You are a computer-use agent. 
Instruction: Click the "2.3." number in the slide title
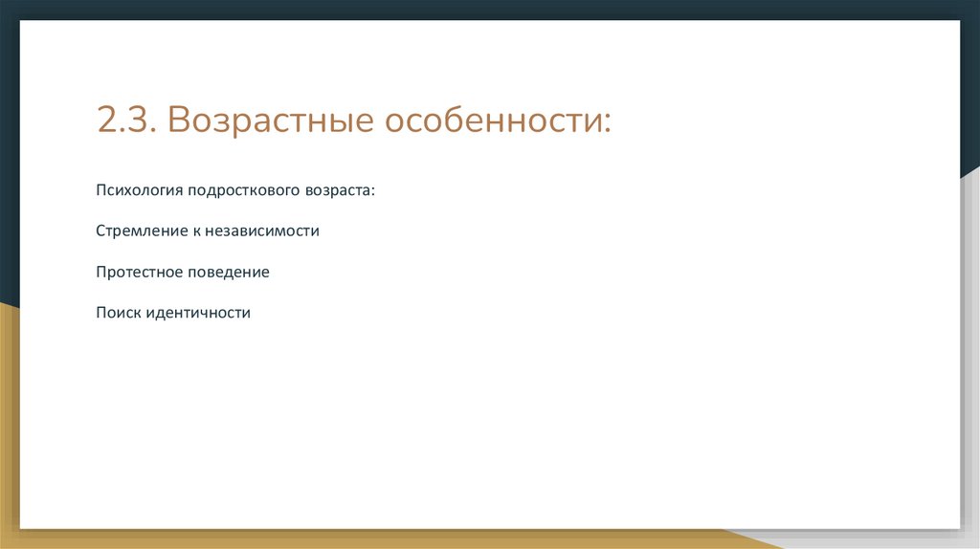tap(126, 120)
